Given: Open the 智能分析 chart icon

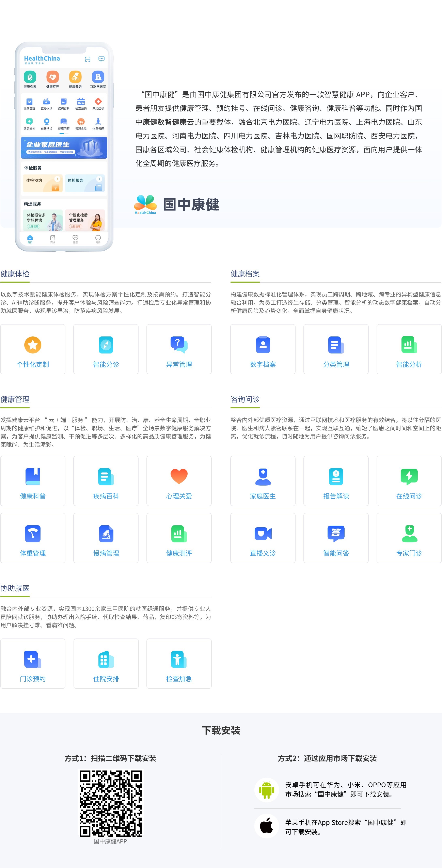Looking at the screenshot, I should tap(409, 345).
